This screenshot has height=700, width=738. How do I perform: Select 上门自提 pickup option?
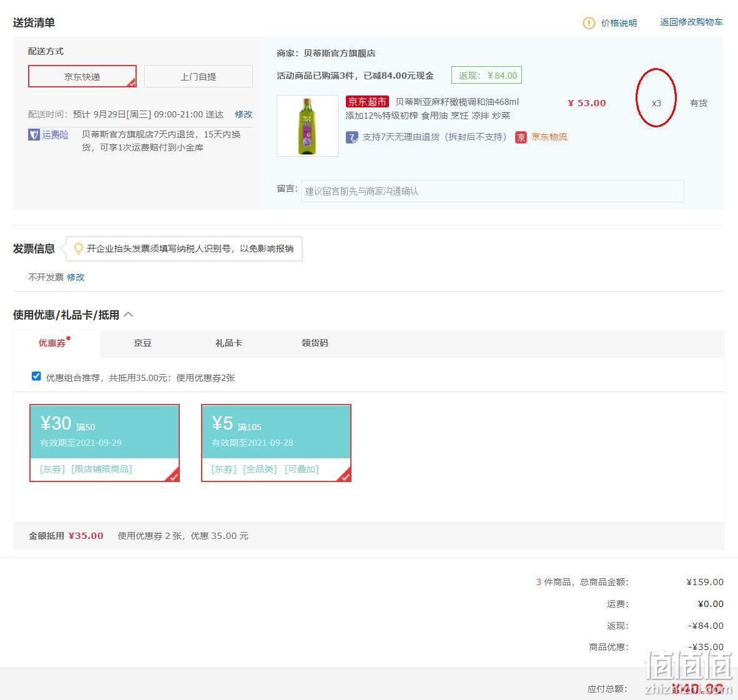pyautogui.click(x=198, y=76)
